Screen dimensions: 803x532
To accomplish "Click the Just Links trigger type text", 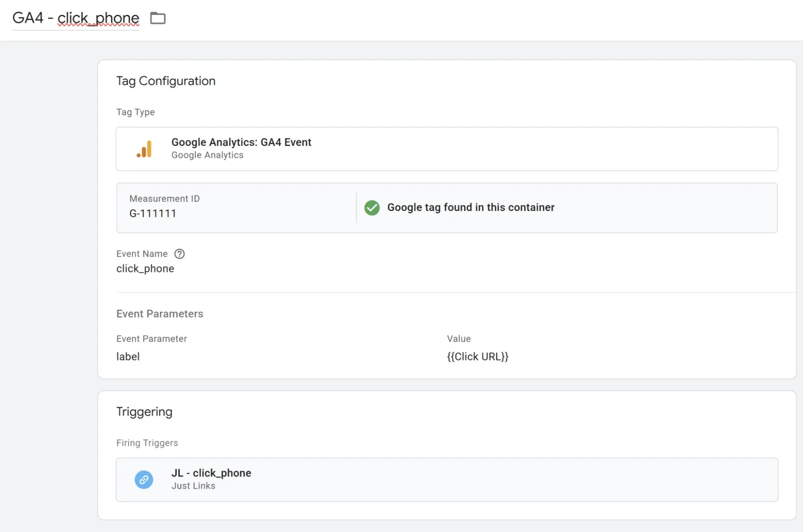I will [x=193, y=486].
